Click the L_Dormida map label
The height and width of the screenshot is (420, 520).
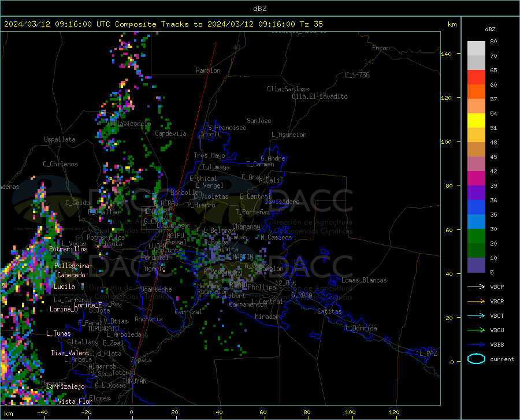(x=361, y=328)
